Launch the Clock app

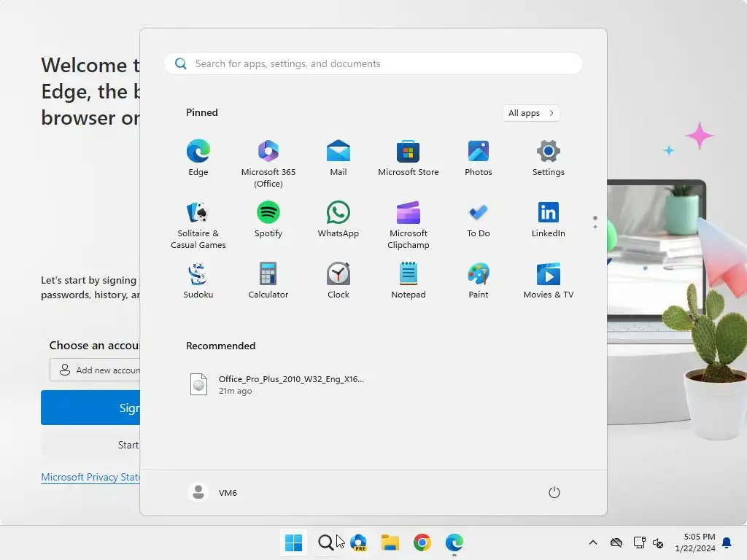tap(338, 281)
